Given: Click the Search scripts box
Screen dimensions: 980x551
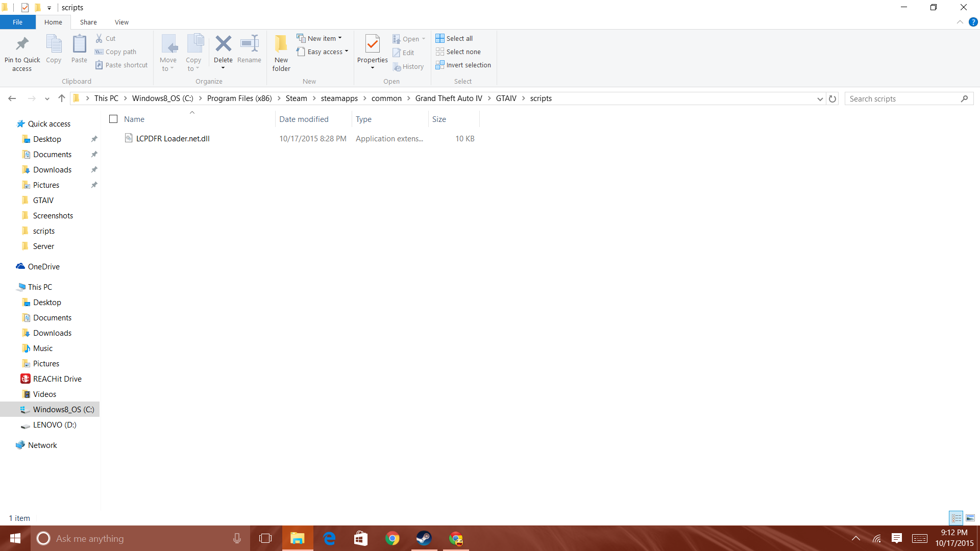Looking at the screenshot, I should point(902,98).
